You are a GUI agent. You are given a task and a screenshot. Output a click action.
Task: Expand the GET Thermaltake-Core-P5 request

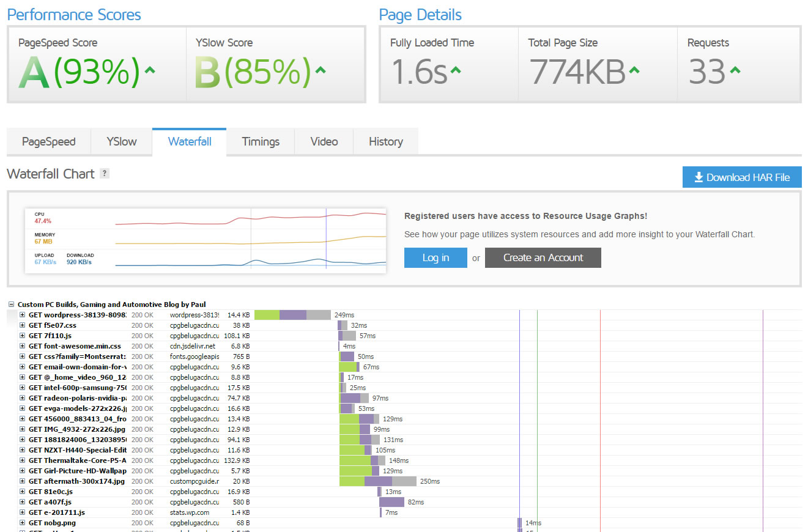(23, 460)
